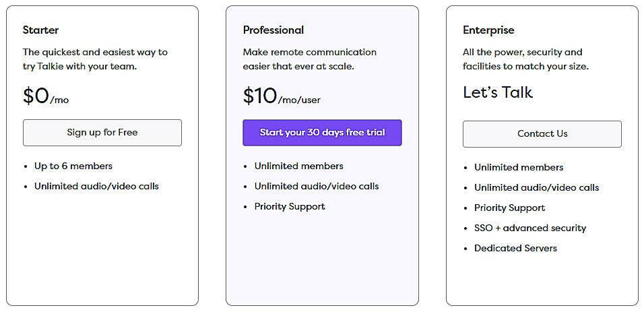Click the Starter plan description text
This screenshot has width=644, height=312.
(x=95, y=59)
